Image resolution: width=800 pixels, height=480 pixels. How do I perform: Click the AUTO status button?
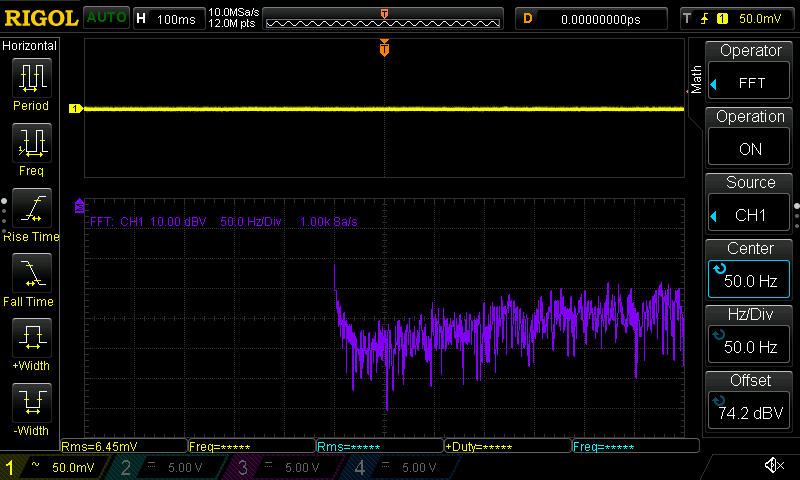point(106,18)
